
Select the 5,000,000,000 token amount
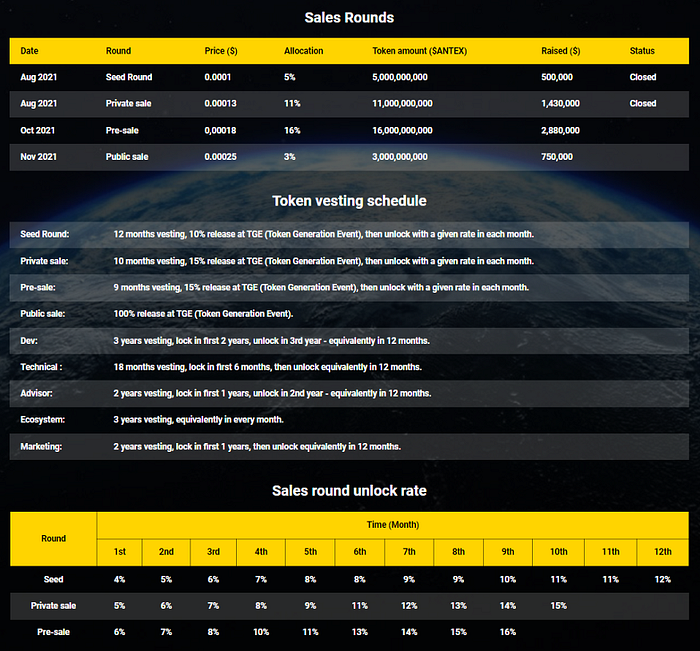[x=400, y=77]
